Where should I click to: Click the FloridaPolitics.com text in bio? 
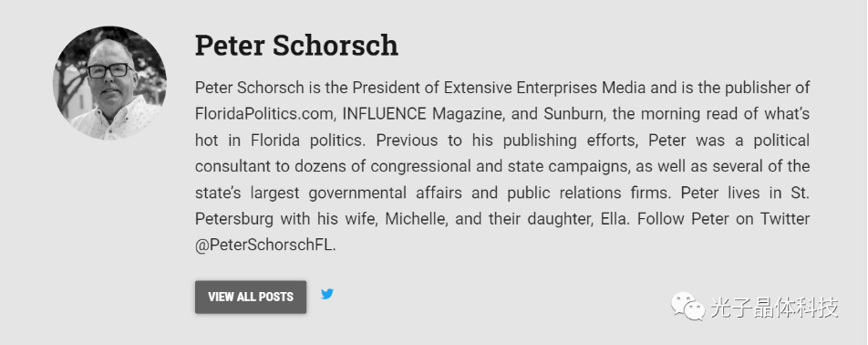point(265,114)
